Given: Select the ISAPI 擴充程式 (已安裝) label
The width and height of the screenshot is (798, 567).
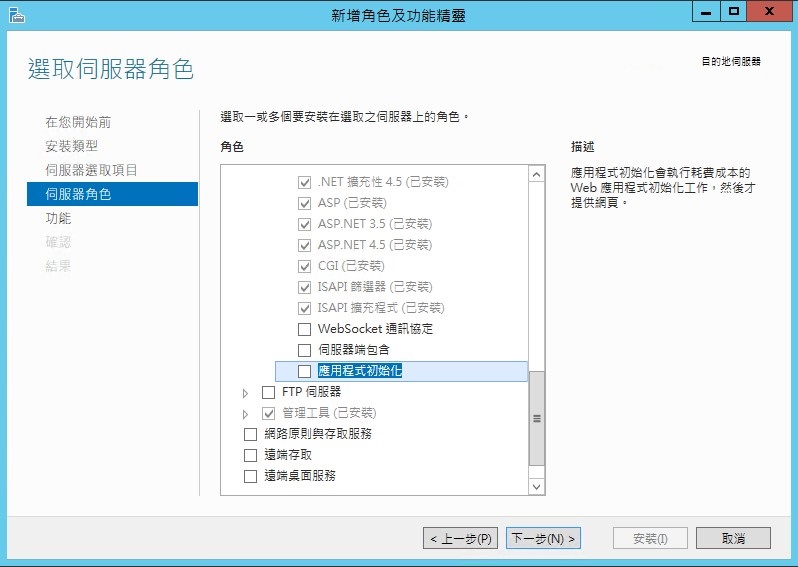Looking at the screenshot, I should click(x=381, y=308).
